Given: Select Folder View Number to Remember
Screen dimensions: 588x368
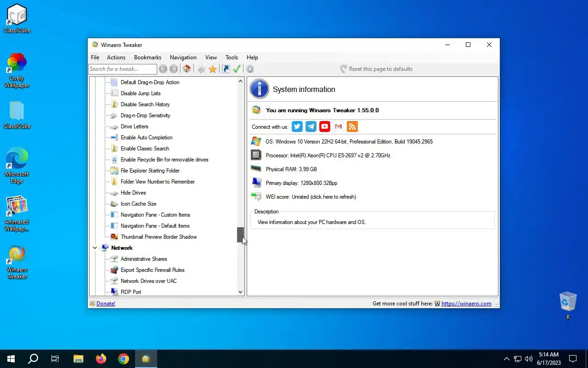Looking at the screenshot, I should pos(158,182).
